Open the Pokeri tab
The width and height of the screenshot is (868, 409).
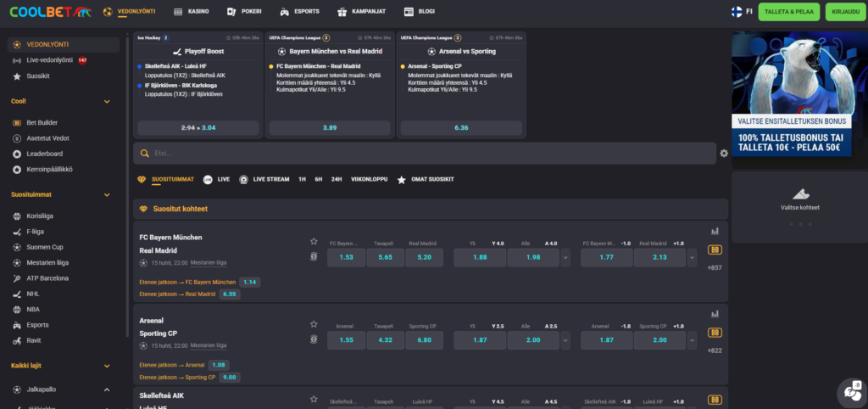244,11
